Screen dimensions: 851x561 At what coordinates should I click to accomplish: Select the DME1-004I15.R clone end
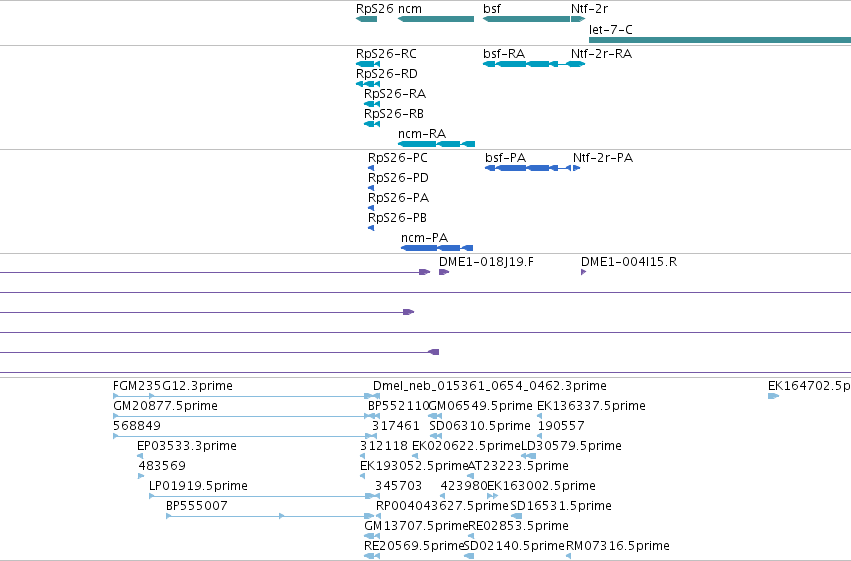point(583,272)
